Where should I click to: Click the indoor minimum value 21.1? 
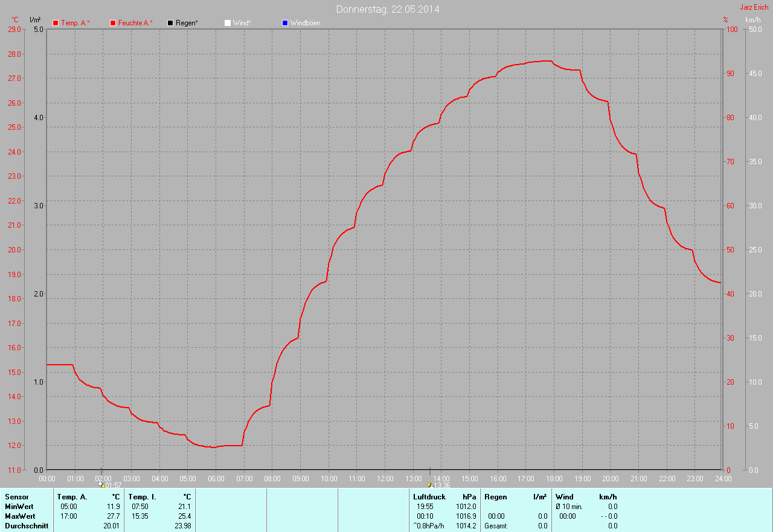pyautogui.click(x=185, y=507)
